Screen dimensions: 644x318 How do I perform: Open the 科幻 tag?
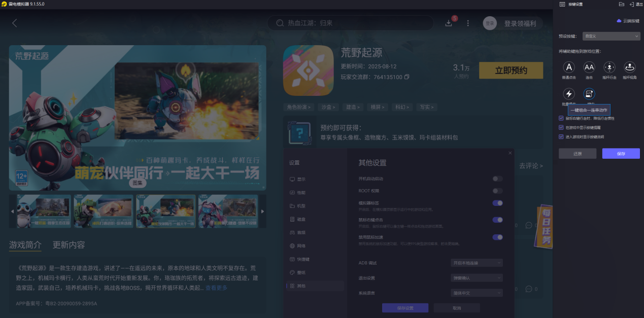402,107
